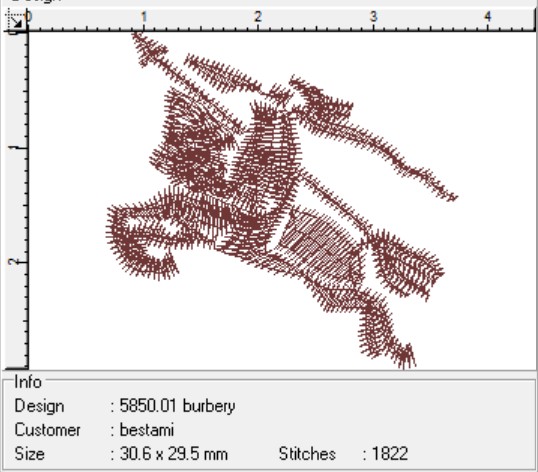
Task: Click the Info group label
Action: click(28, 382)
